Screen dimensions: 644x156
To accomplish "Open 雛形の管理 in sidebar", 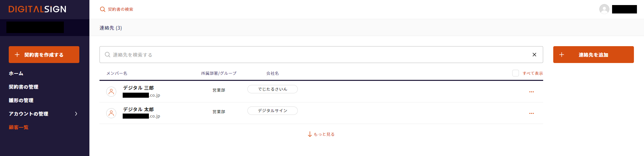I will pos(21,100).
